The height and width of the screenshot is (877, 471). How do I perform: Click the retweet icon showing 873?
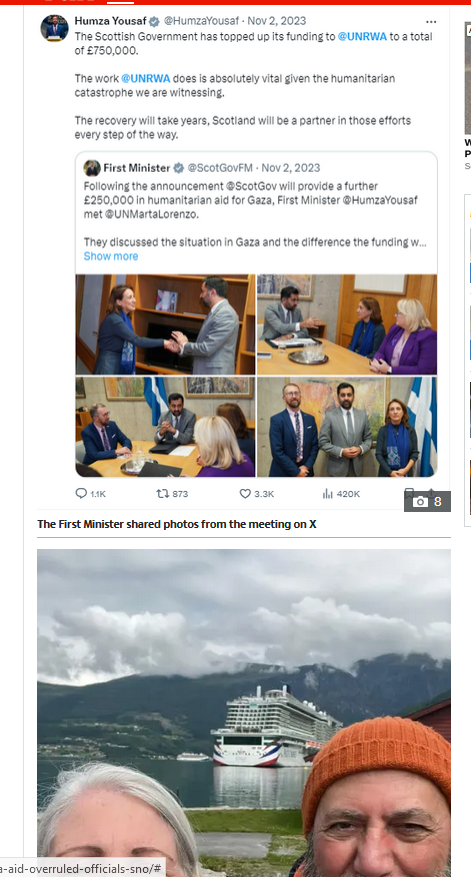click(162, 494)
